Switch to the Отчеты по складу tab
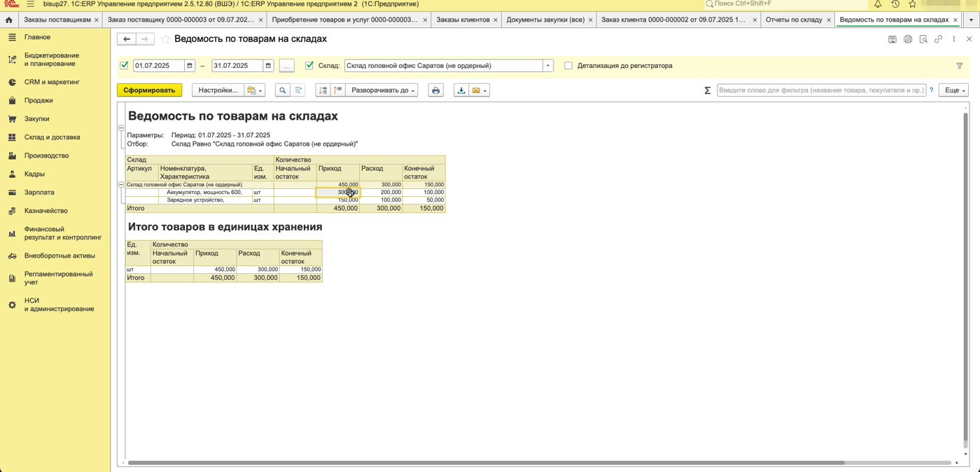This screenshot has width=980, height=472. click(794, 20)
